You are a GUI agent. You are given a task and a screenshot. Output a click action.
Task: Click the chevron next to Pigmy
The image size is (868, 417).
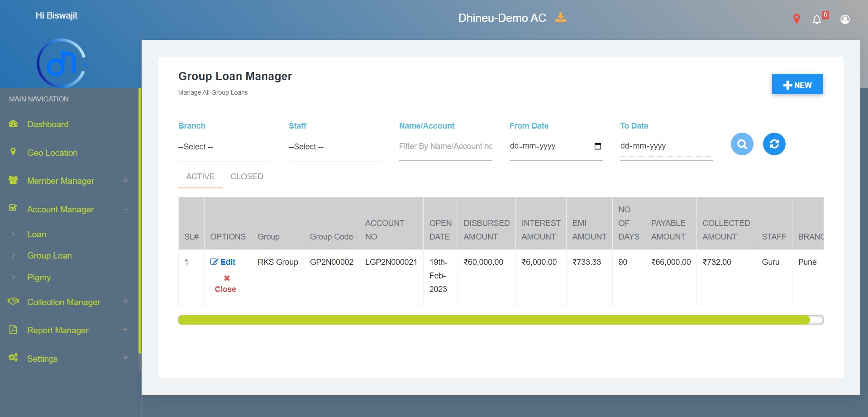13,277
